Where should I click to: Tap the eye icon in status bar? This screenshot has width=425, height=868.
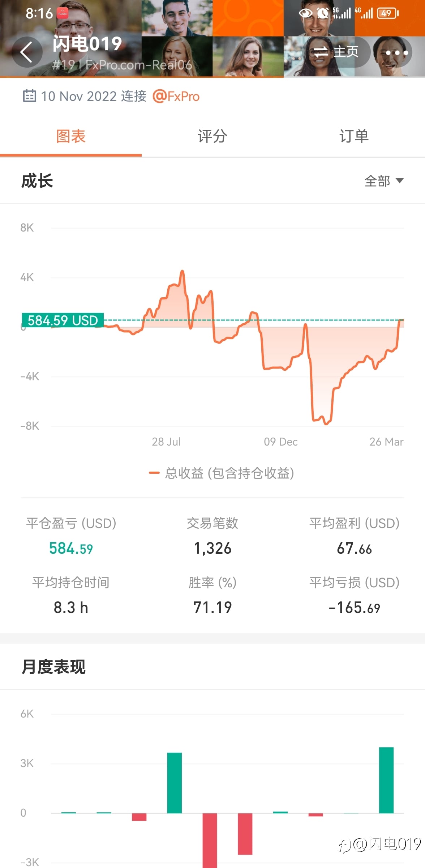tap(305, 14)
